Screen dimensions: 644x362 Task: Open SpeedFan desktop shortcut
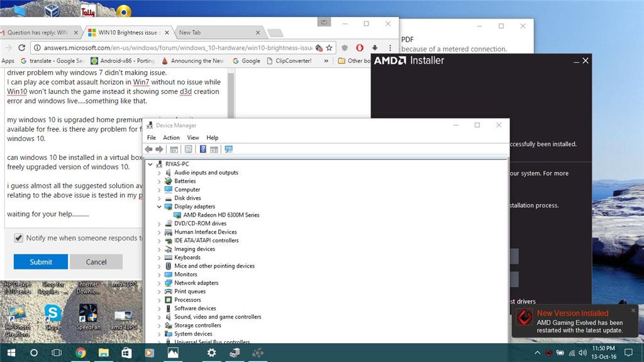88,318
